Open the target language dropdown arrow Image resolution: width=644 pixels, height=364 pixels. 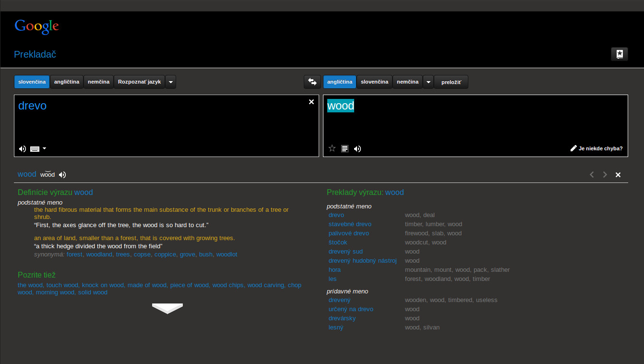point(428,82)
